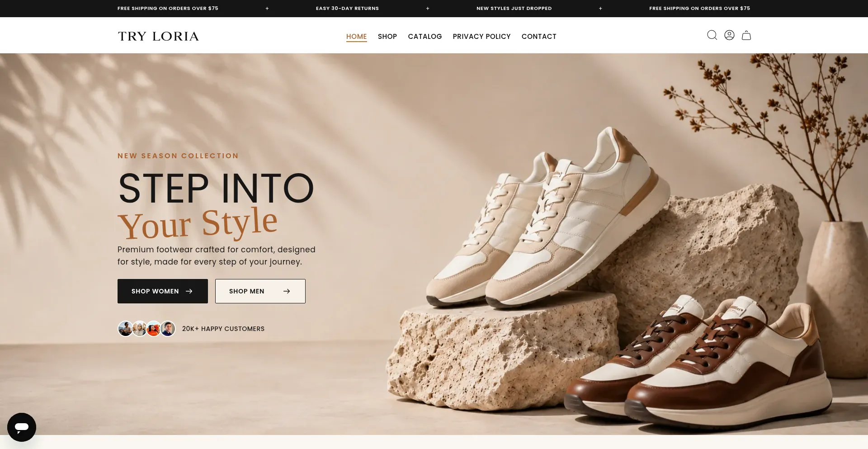Open the Catalog menu item
Viewport: 868px width, 449px height.
point(425,37)
